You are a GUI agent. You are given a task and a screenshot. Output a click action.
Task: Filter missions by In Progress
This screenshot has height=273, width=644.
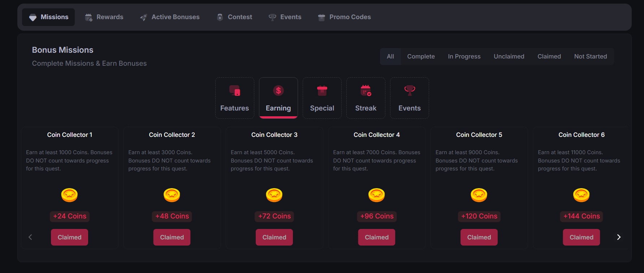point(464,56)
